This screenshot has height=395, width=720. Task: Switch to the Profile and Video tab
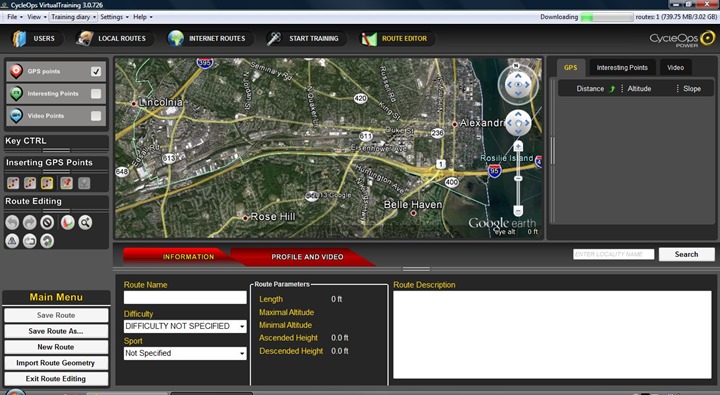coord(307,257)
